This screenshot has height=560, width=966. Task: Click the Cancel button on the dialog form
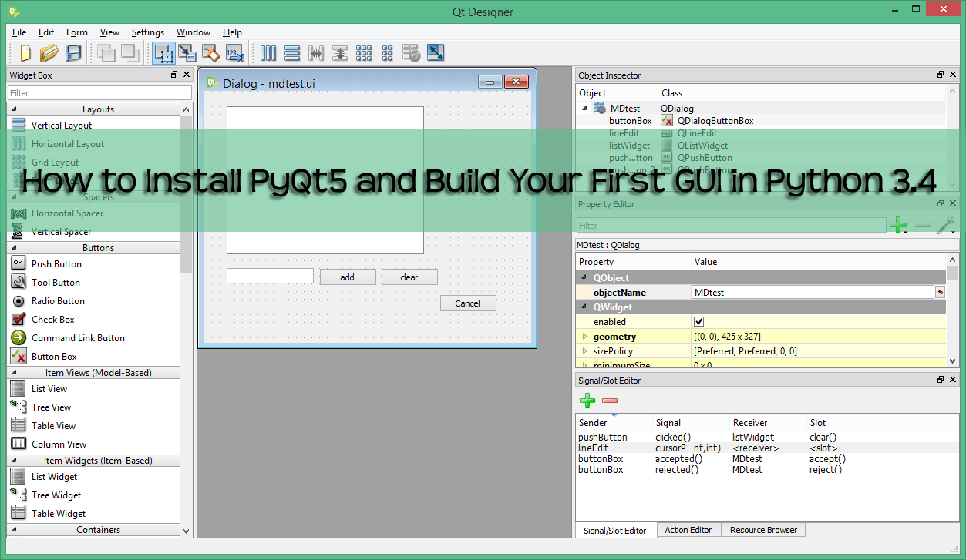coord(468,303)
